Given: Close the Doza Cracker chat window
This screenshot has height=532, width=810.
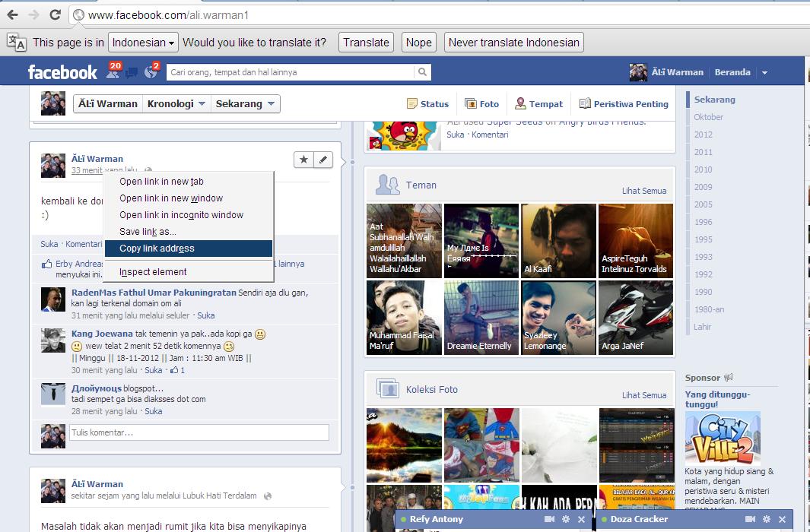Looking at the screenshot, I should (x=782, y=520).
